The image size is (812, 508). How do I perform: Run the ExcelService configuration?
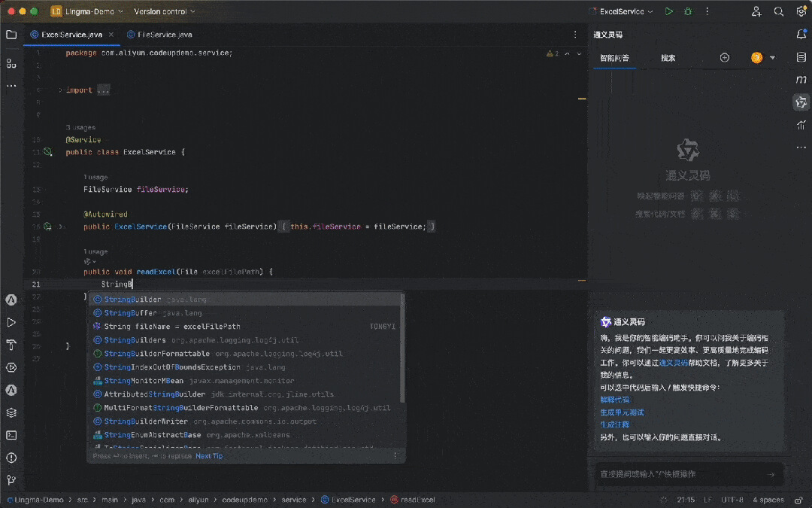point(669,11)
